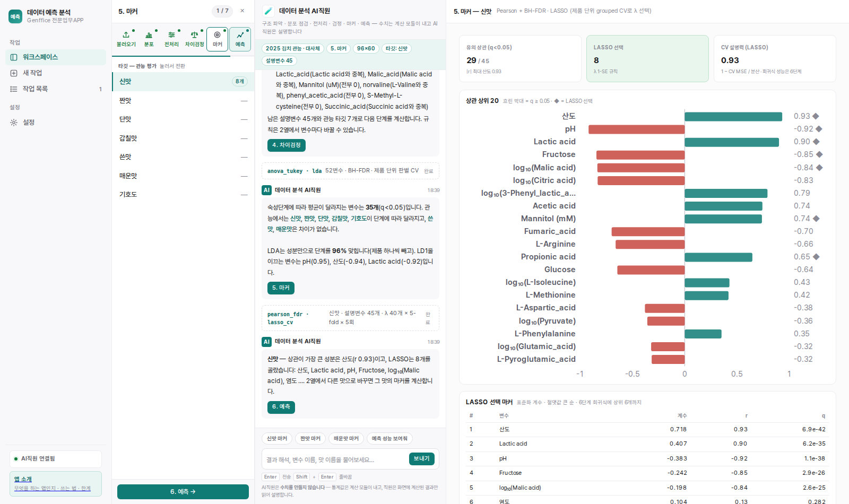Click the 5. 마커 chat reply button

(281, 288)
